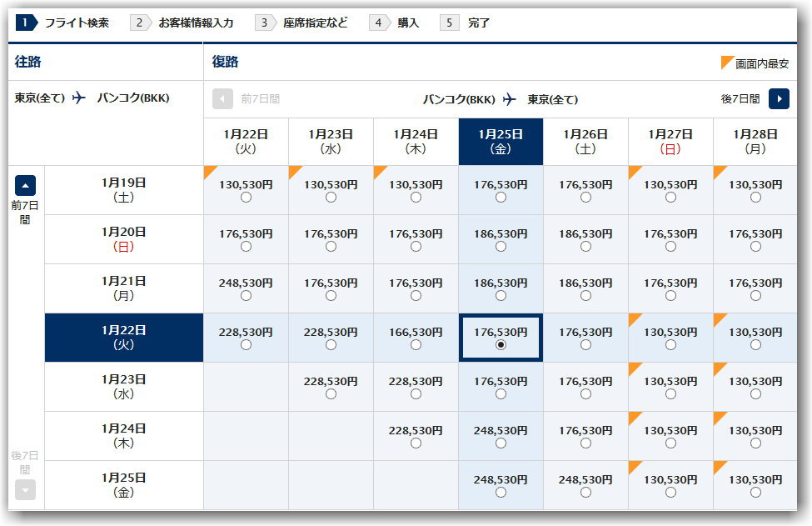This screenshot has width=812, height=526.
Task: Select highlighted outbound row 1月22日(火)
Action: click(124, 338)
